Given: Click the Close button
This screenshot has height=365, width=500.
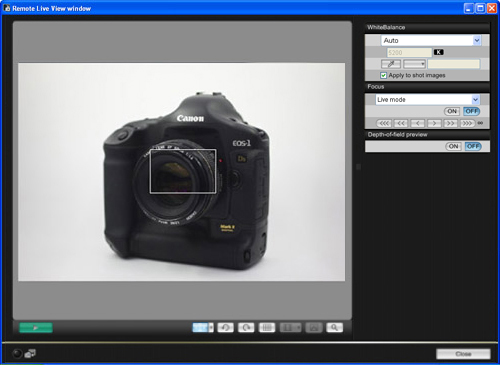Looking at the screenshot, I should [x=463, y=354].
